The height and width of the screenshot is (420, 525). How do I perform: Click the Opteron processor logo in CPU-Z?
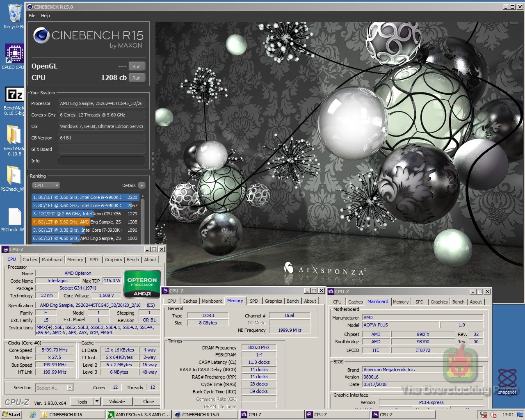pyautogui.click(x=142, y=283)
